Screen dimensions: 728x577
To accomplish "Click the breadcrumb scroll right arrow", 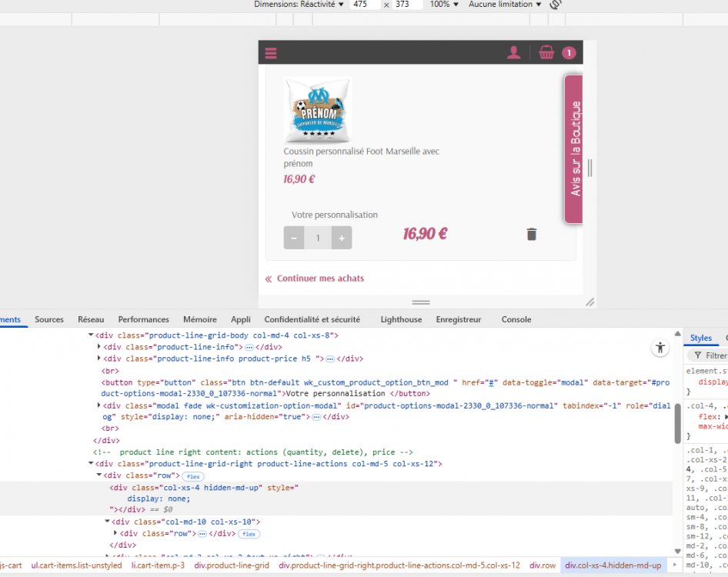I will coord(675,565).
